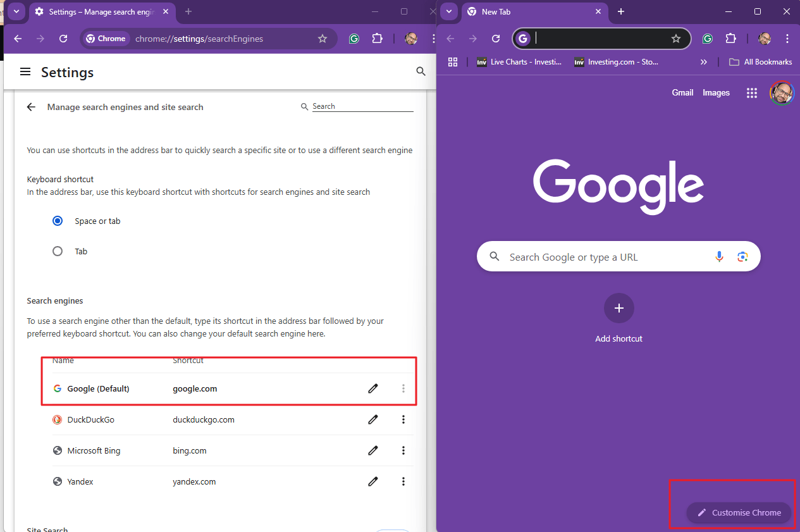Open the tab groups grid icon in bookmarks bar
The width and height of the screenshot is (800, 532).
click(453, 62)
